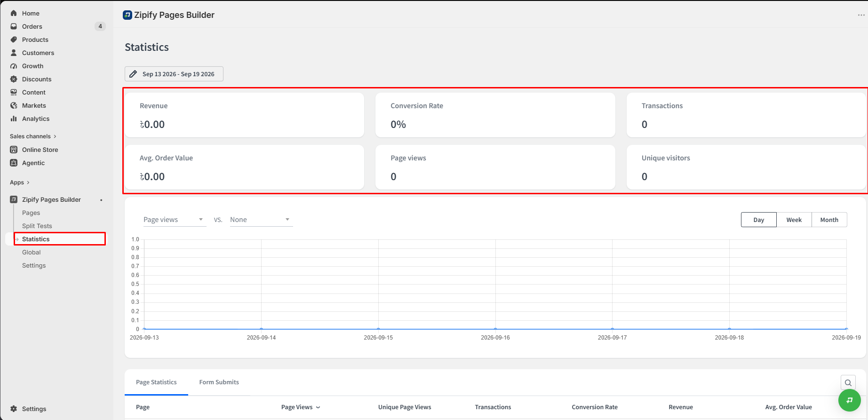Open Zipify Settings sub-item
868x420 pixels.
[x=34, y=265]
